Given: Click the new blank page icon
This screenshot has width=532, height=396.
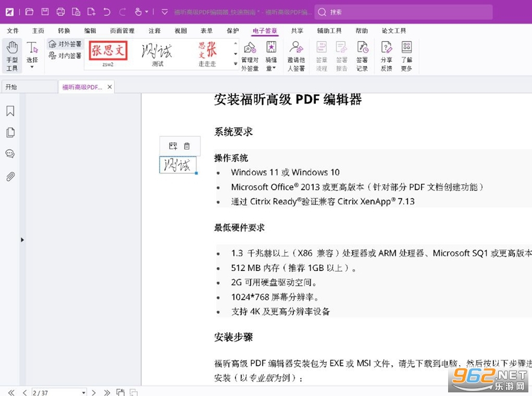Looking at the screenshot, I should coord(91,12).
